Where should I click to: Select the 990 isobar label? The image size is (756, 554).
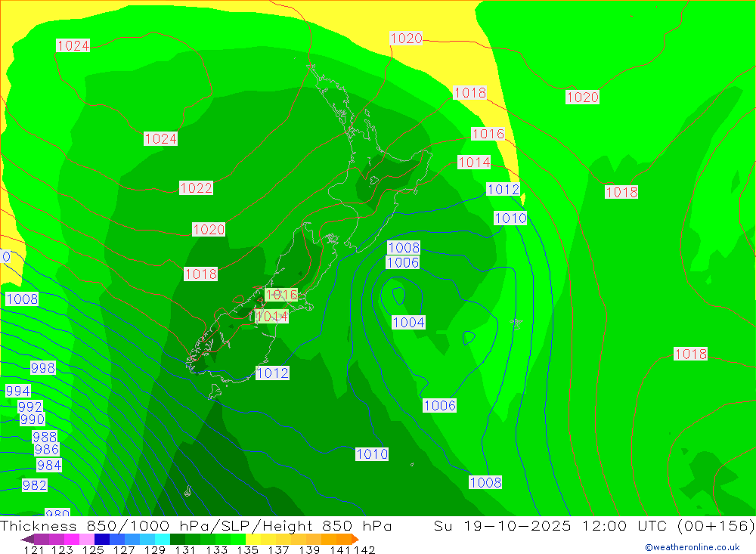(x=33, y=419)
